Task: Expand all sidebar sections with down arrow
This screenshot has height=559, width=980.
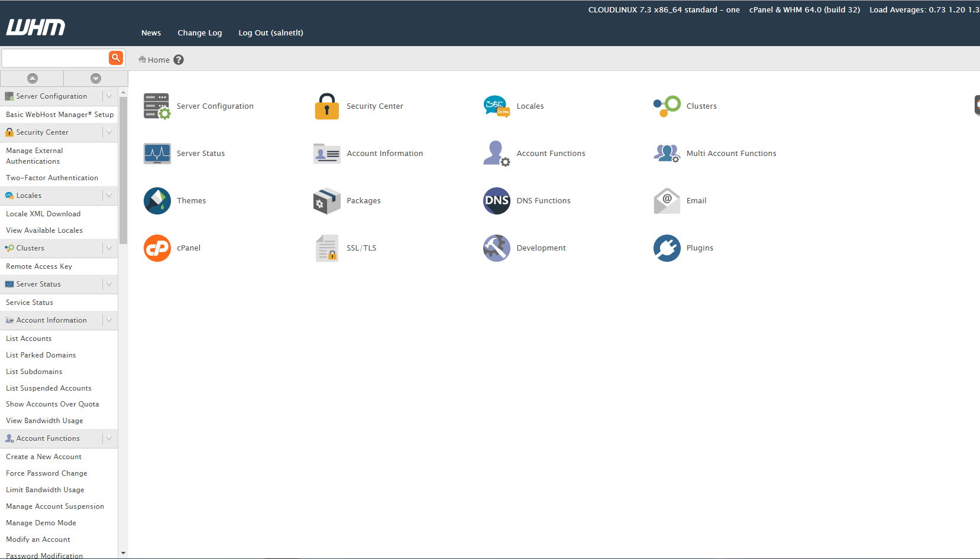Action: tap(96, 79)
